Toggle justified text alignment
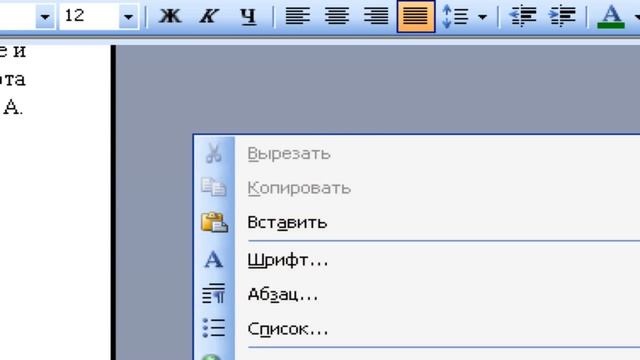The width and height of the screenshot is (640, 360). click(x=416, y=16)
